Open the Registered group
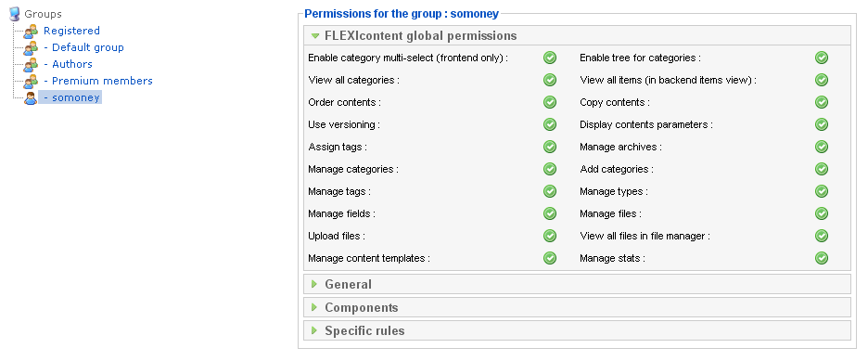868x361 pixels. click(72, 31)
